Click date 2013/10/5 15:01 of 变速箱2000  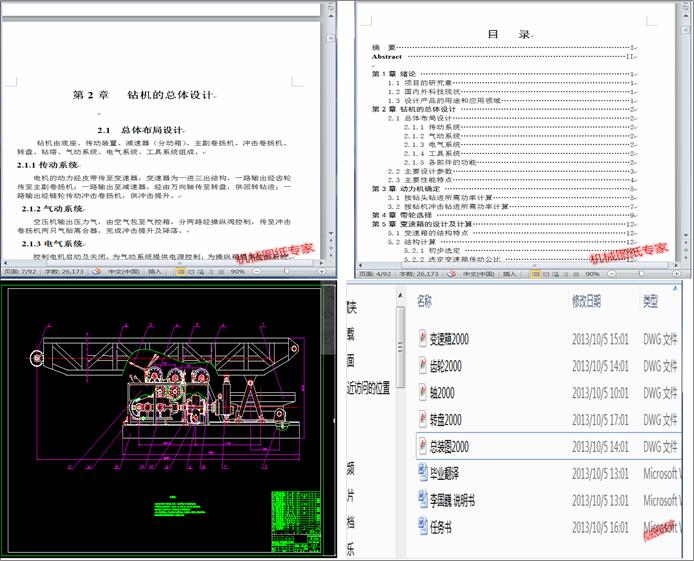click(x=600, y=339)
